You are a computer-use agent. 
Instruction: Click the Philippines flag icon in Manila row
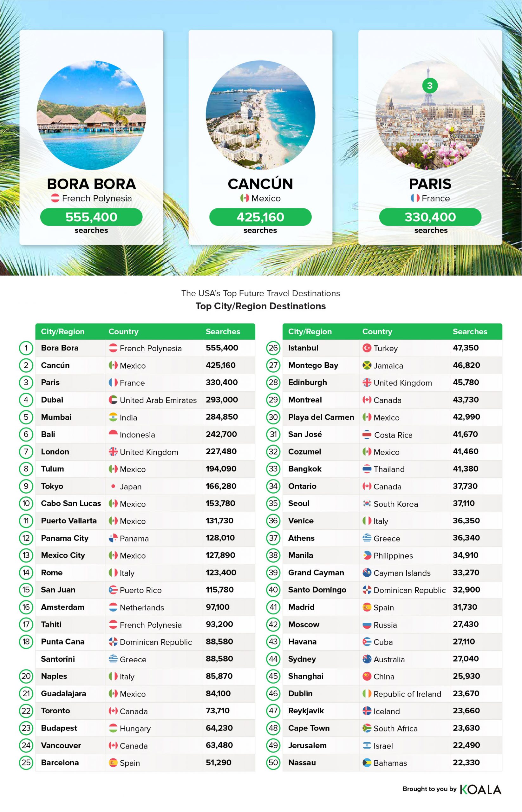tap(367, 555)
